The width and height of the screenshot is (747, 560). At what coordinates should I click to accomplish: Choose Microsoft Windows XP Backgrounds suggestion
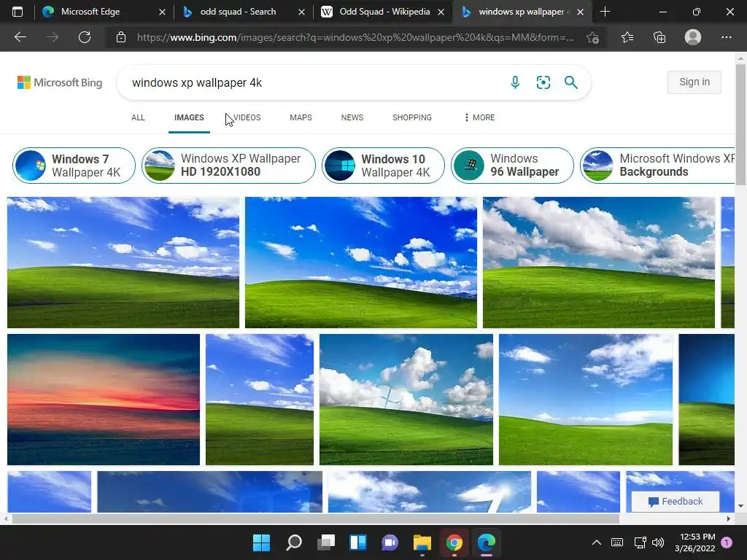point(657,166)
